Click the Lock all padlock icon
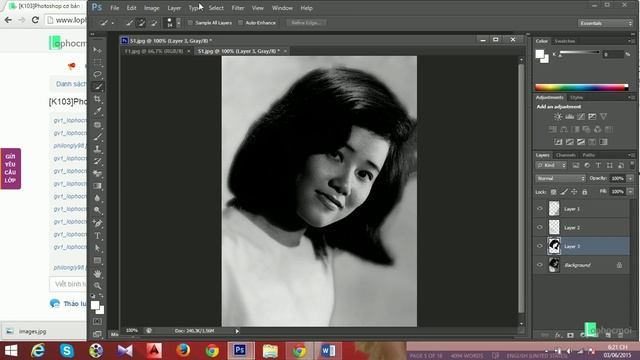 [x=584, y=192]
